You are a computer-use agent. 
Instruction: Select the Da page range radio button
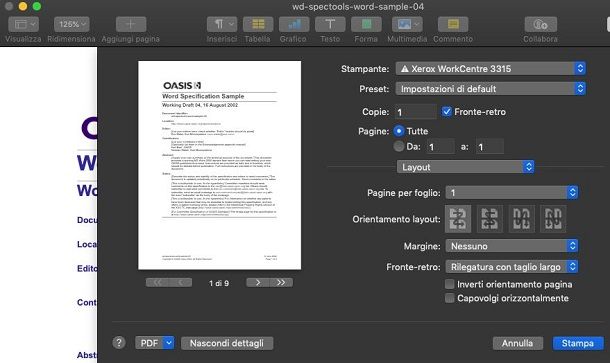(x=399, y=146)
